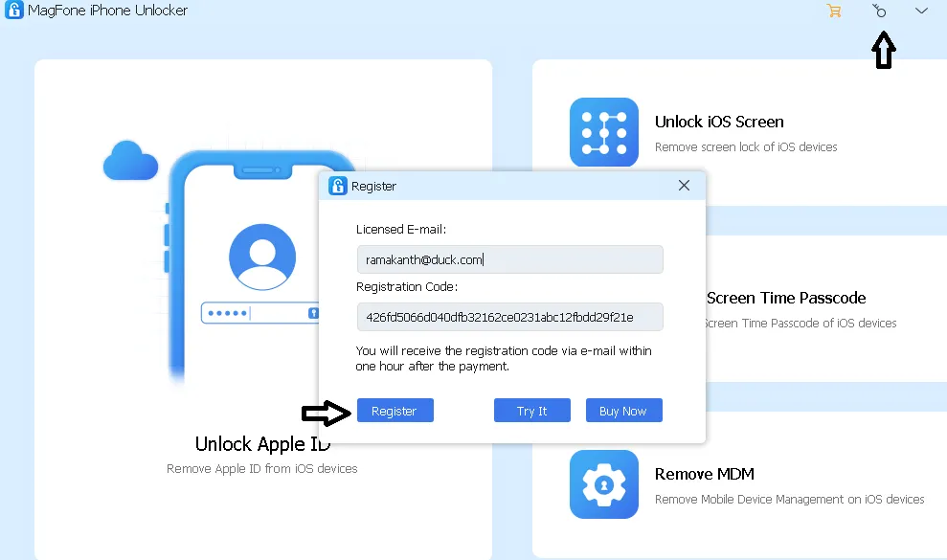Click the key register icon in title bar
947x560 pixels.
[879, 11]
